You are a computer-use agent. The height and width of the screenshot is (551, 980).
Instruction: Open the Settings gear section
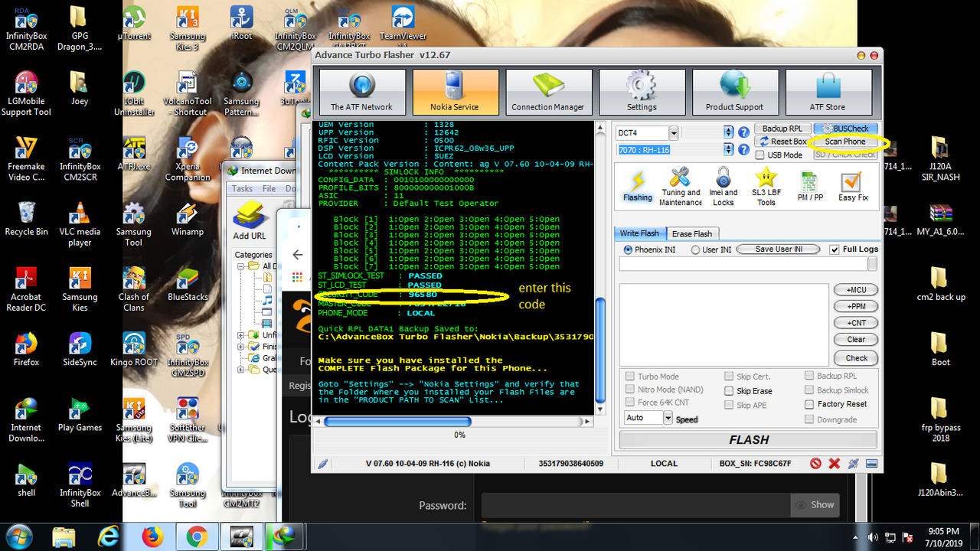tap(642, 92)
